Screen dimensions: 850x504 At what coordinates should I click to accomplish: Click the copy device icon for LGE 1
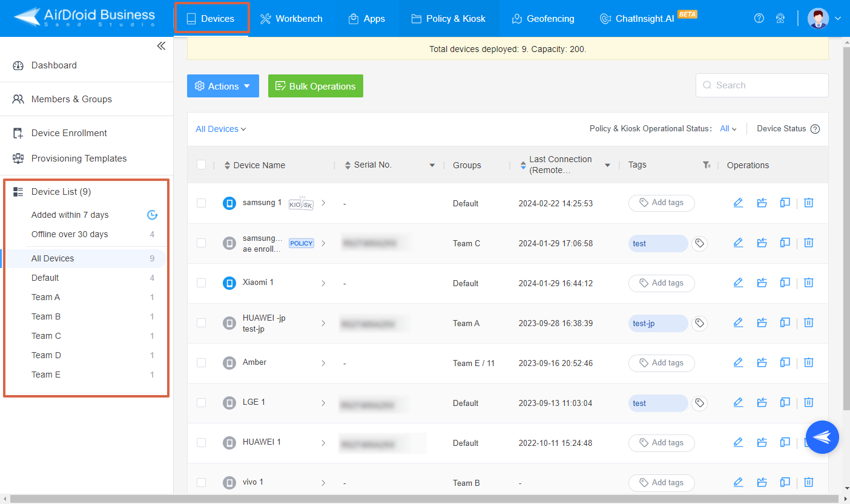coord(785,402)
